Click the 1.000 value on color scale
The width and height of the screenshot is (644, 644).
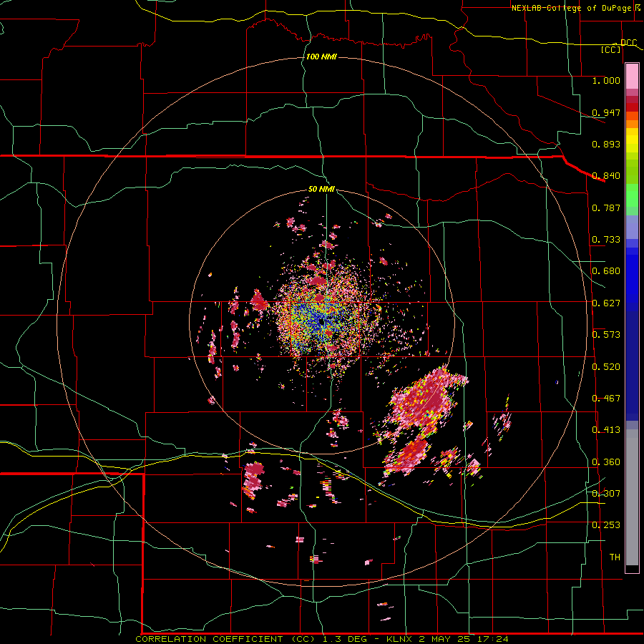pyautogui.click(x=606, y=80)
